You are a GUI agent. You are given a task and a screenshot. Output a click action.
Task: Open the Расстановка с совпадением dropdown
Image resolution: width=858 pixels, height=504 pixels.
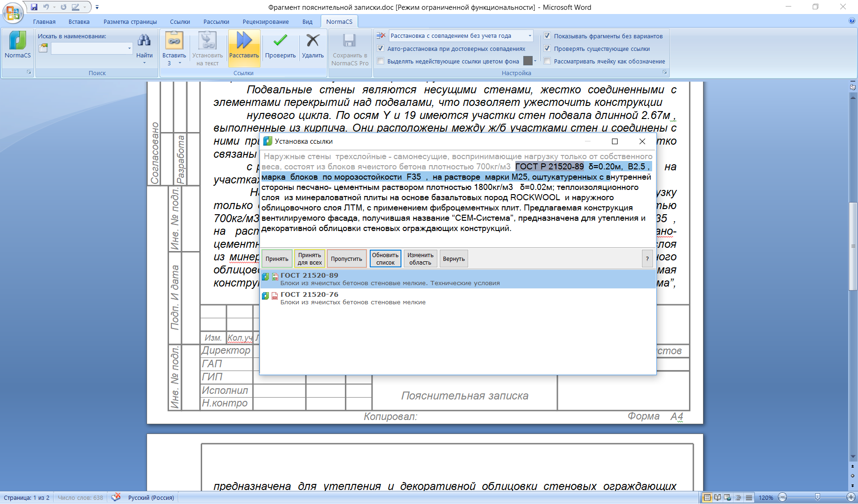tap(530, 36)
